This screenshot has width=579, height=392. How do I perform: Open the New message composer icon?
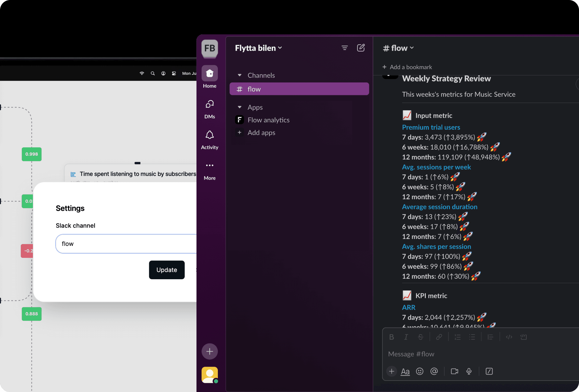pyautogui.click(x=361, y=48)
